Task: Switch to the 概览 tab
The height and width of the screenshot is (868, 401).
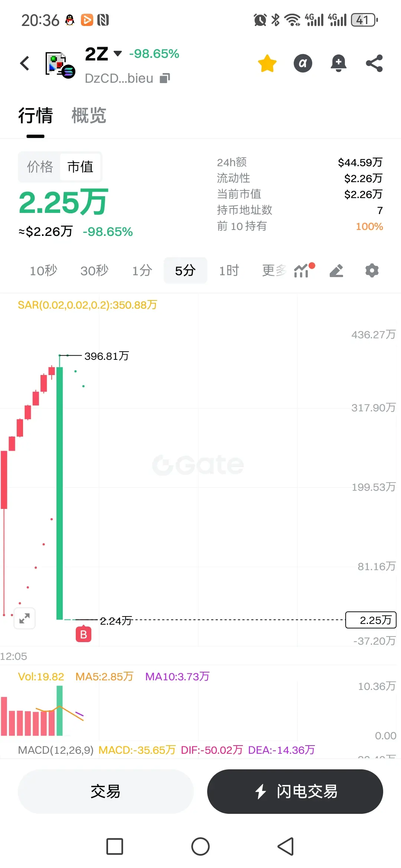Action: click(x=89, y=115)
